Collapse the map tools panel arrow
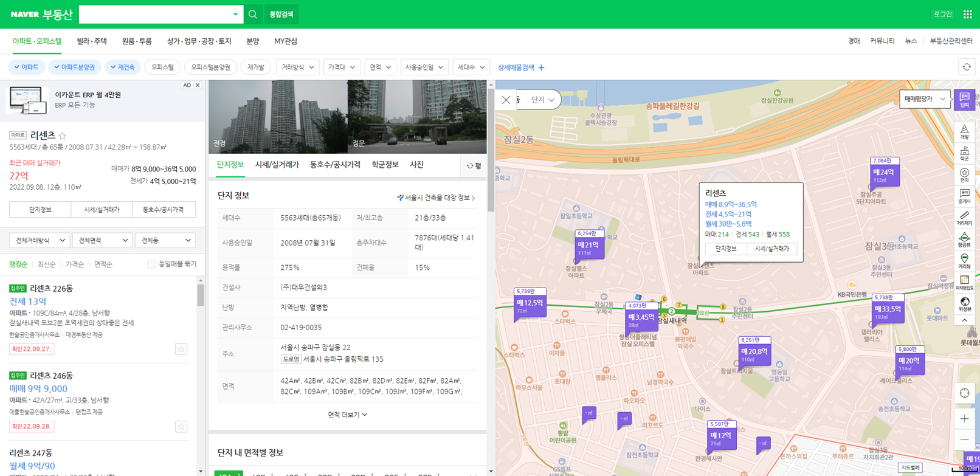 coord(964,320)
